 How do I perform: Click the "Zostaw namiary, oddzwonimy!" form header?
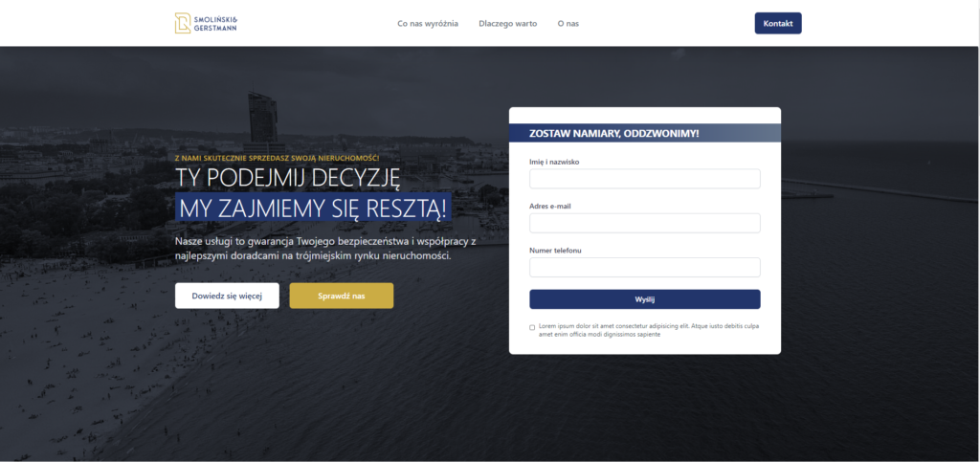click(x=614, y=133)
